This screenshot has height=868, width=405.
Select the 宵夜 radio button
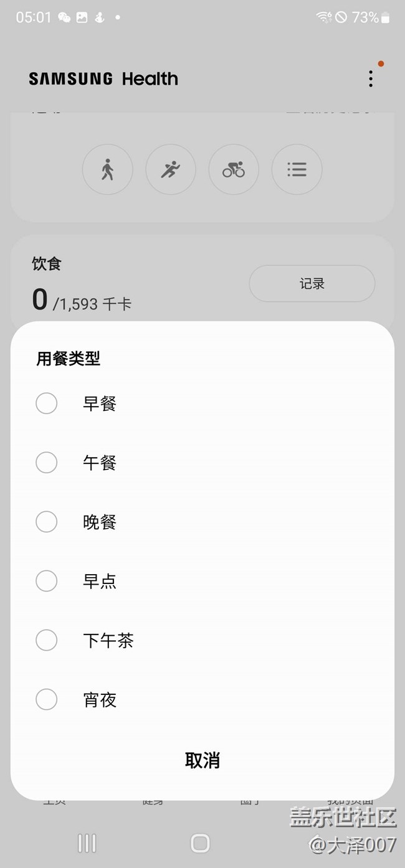47,699
